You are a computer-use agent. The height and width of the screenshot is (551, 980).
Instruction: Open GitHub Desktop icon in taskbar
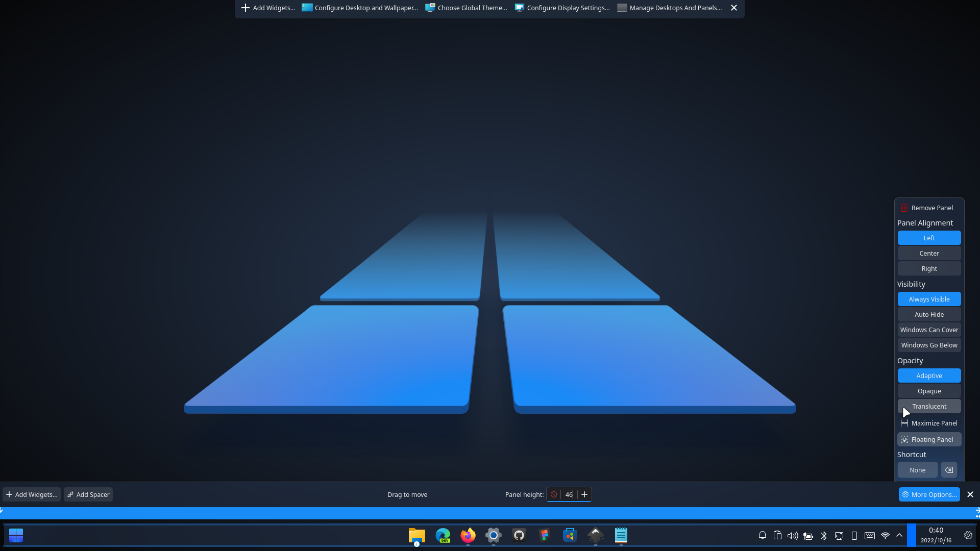click(519, 535)
